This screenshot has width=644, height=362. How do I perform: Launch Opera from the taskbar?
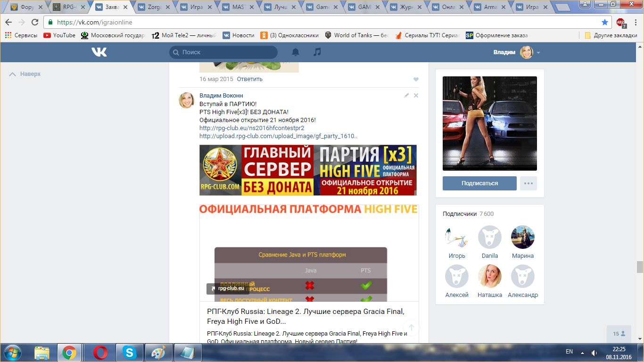tap(100, 353)
